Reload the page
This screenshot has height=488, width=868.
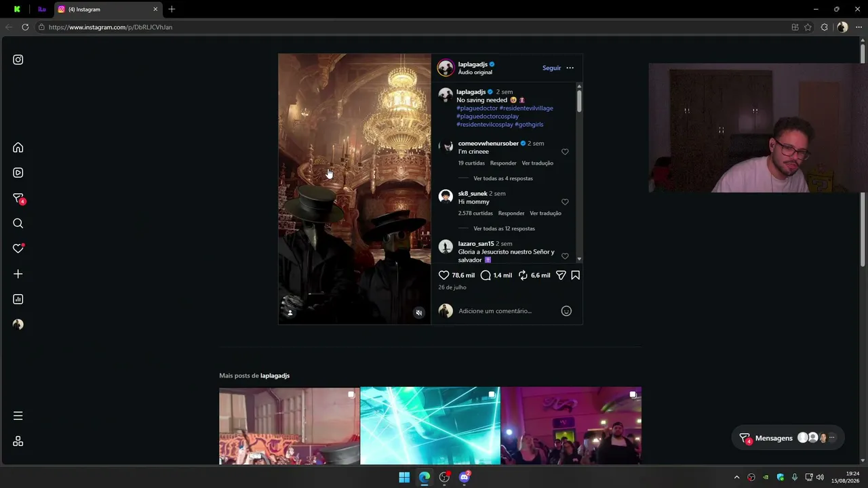[25, 27]
